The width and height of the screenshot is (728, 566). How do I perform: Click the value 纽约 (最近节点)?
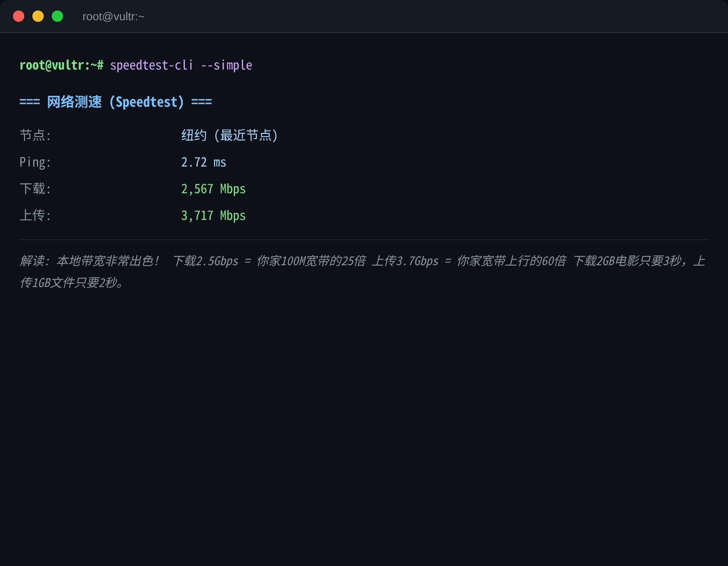pos(230,135)
